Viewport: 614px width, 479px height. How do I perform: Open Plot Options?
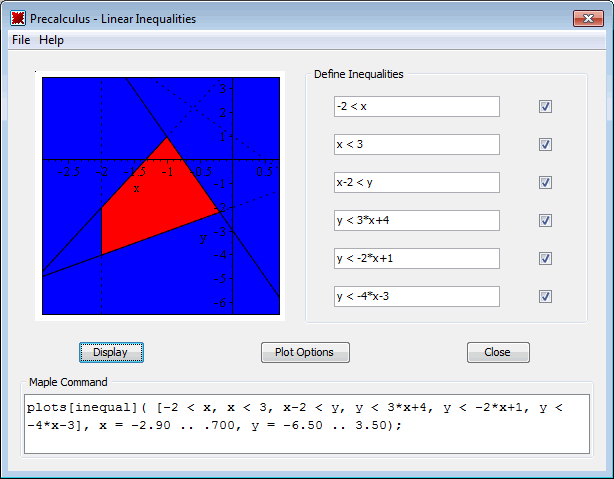pos(305,352)
